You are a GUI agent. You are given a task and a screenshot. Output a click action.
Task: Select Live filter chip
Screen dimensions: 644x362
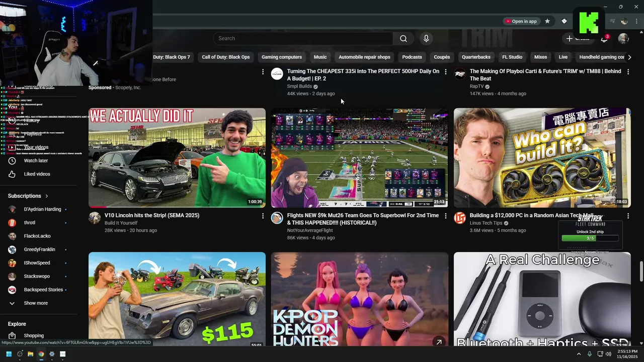point(563,57)
